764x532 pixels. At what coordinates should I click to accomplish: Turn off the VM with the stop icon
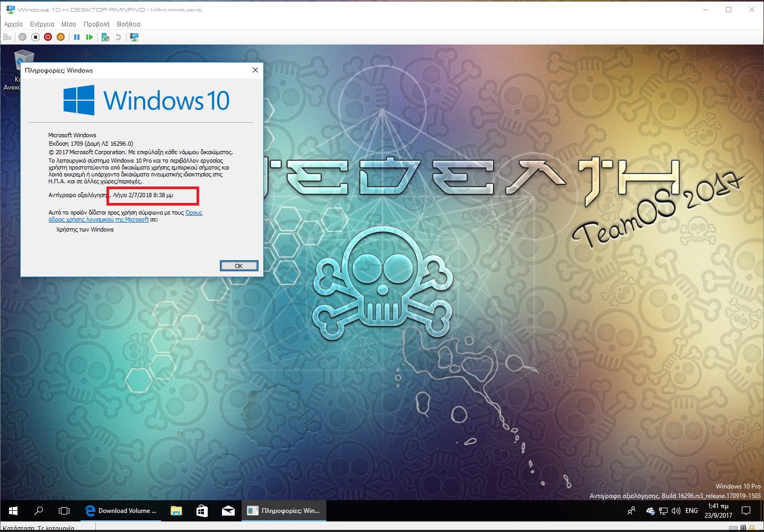35,37
